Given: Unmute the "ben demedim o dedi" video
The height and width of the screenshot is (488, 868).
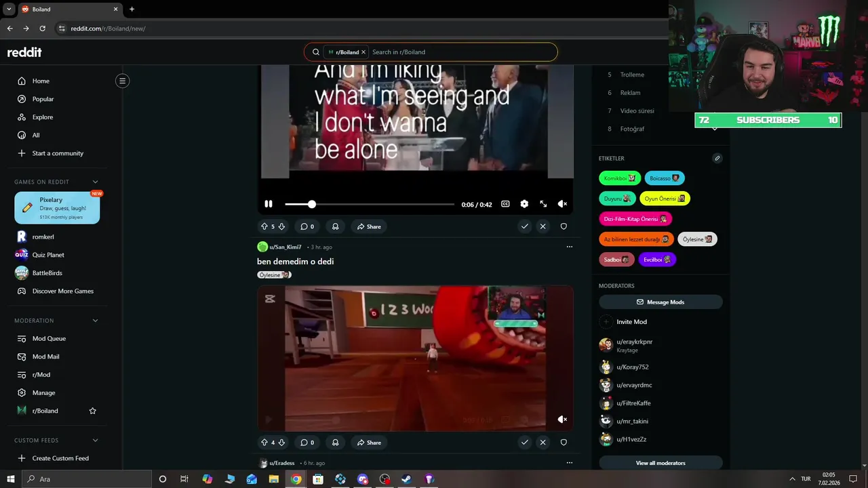Looking at the screenshot, I should 562,420.
